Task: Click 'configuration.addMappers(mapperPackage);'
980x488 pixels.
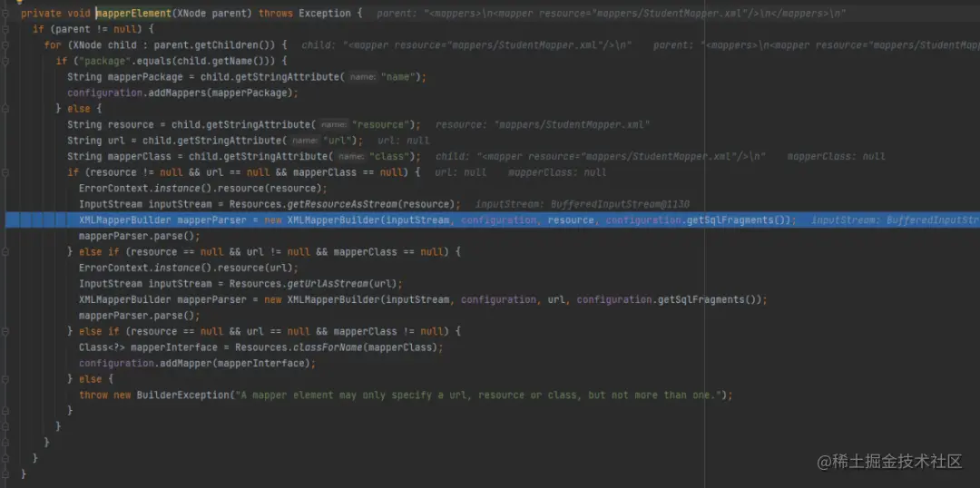Action: click(x=183, y=93)
